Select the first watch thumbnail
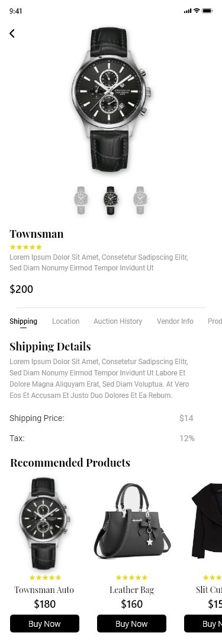Viewport: 222px width, 644px height. coord(81,200)
